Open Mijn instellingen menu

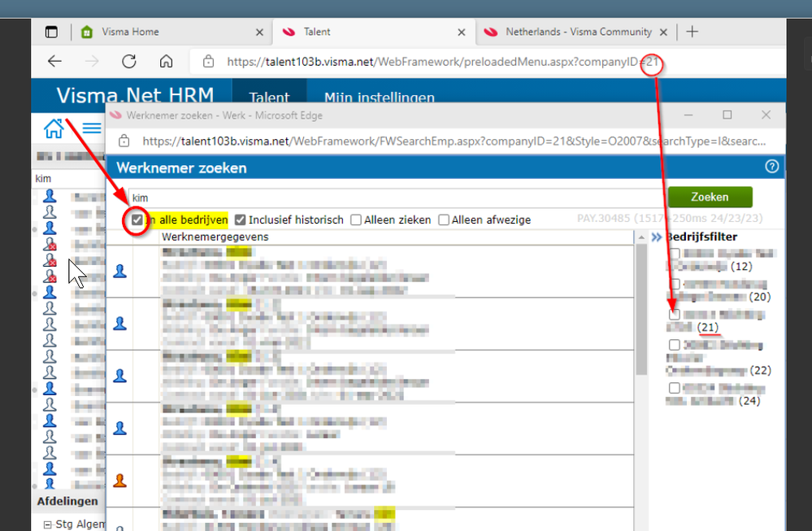379,97
